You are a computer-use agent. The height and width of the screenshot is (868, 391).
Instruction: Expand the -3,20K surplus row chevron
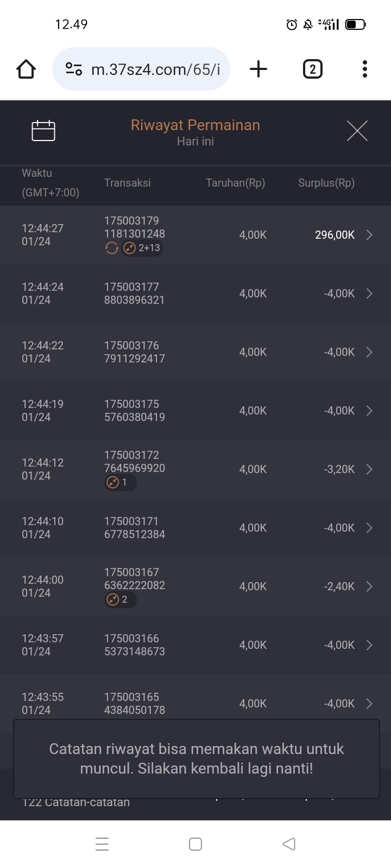click(369, 469)
